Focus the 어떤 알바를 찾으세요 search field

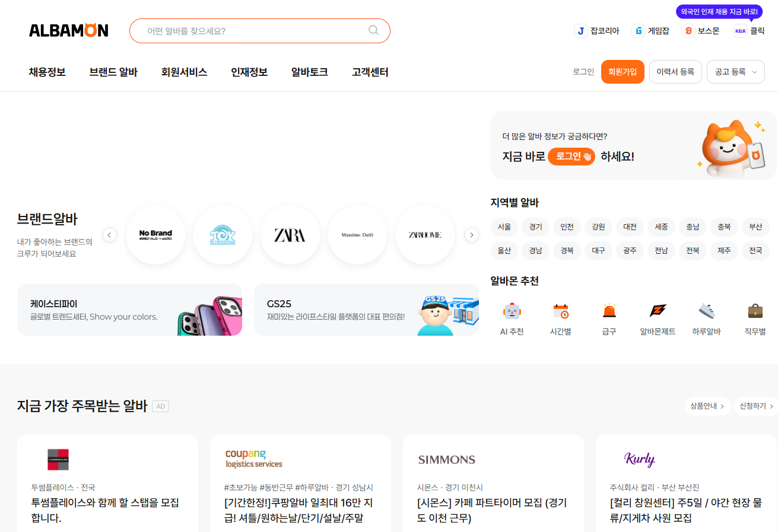pos(260,31)
